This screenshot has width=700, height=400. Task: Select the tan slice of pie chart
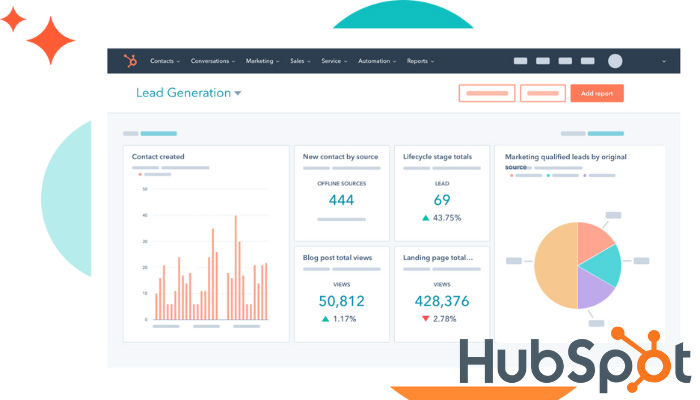(x=554, y=266)
